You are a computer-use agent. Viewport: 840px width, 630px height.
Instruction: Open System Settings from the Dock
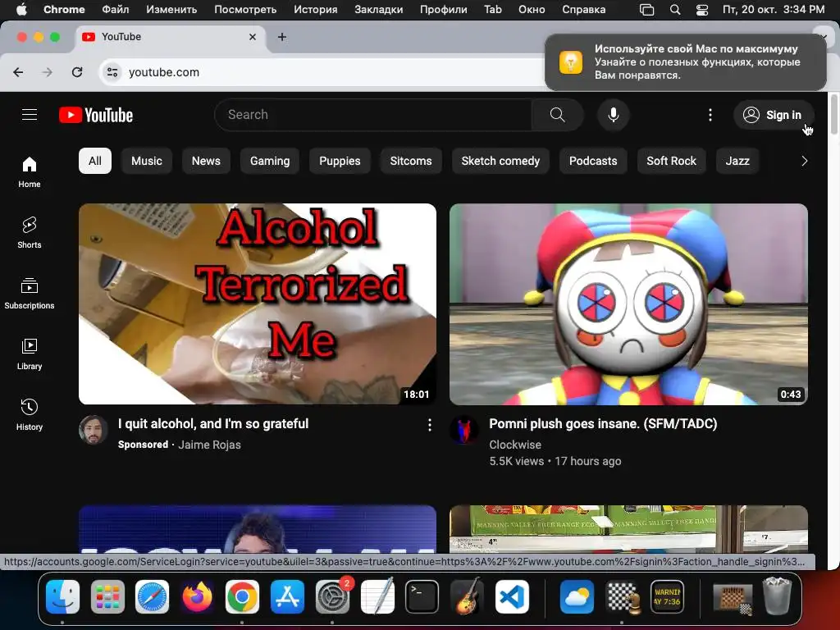point(332,596)
